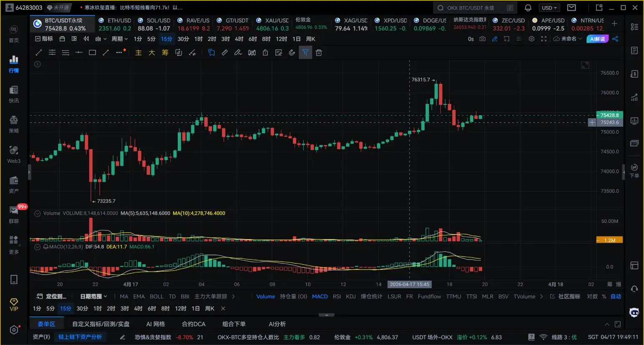Toggle the Volume indicator
The image size is (644, 345).
tap(266, 296)
